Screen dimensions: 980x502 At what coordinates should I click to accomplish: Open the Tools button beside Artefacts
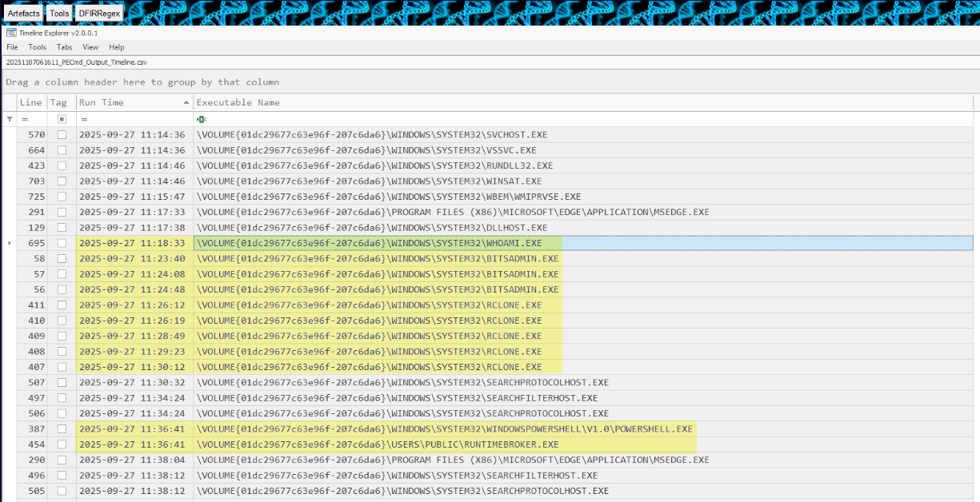coord(58,13)
